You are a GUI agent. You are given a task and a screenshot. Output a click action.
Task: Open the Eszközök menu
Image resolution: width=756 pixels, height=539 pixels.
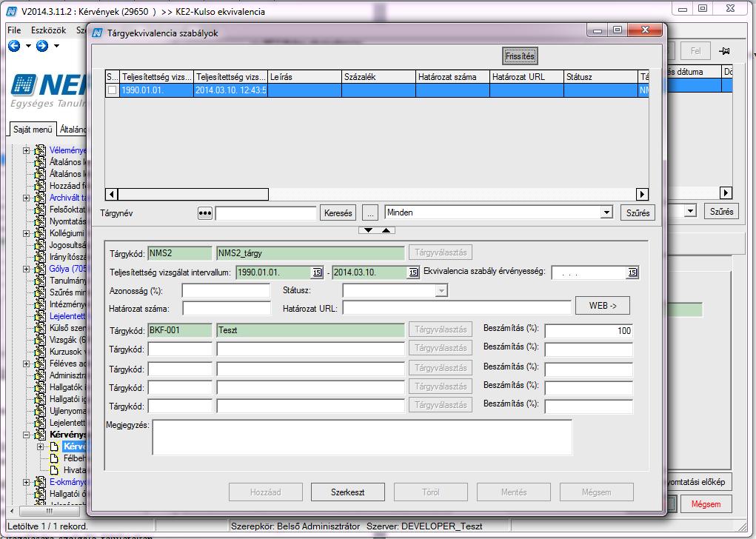[x=48, y=30]
